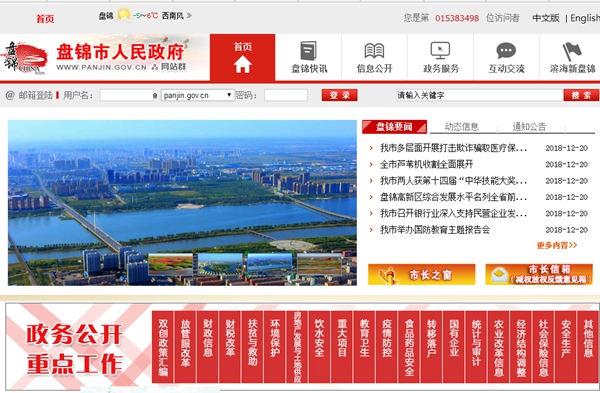Switch to the 动态信息 tab

pos(462,127)
